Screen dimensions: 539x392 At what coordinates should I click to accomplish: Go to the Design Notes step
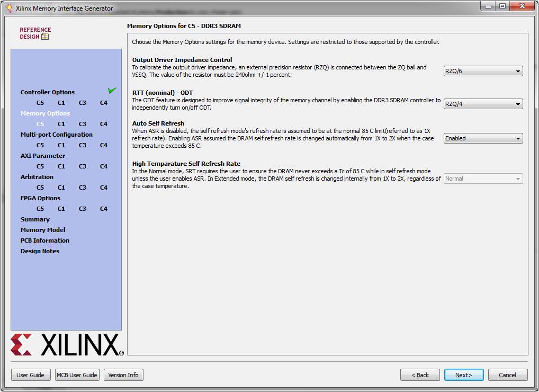click(x=40, y=251)
